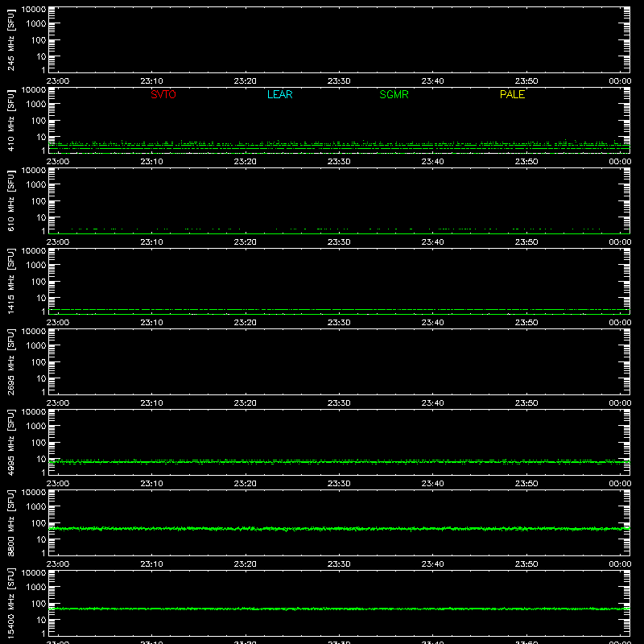The image size is (644, 644).
Task: Click 00:00 tick label under 1415 MHz panel
Action: click(x=620, y=323)
